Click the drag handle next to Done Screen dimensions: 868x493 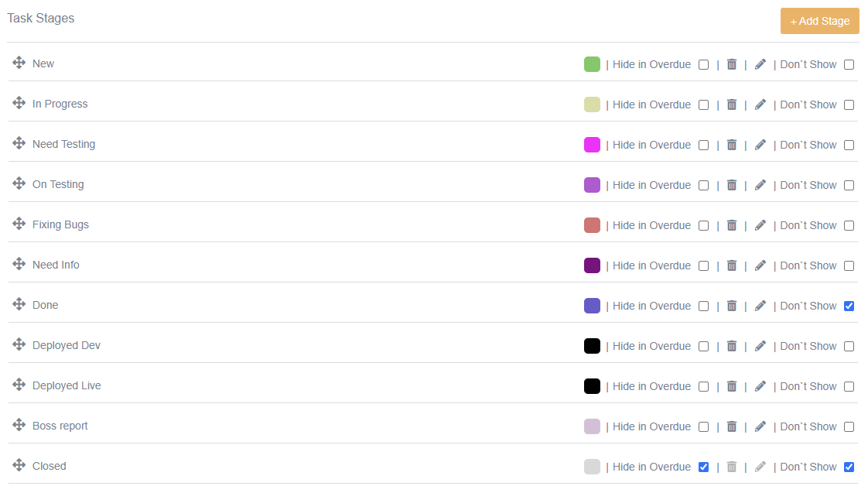pos(19,304)
